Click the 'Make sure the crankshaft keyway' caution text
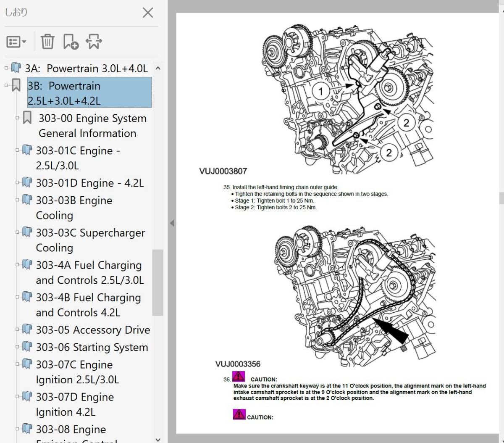Screen dimensions: 504x443 click(x=360, y=392)
